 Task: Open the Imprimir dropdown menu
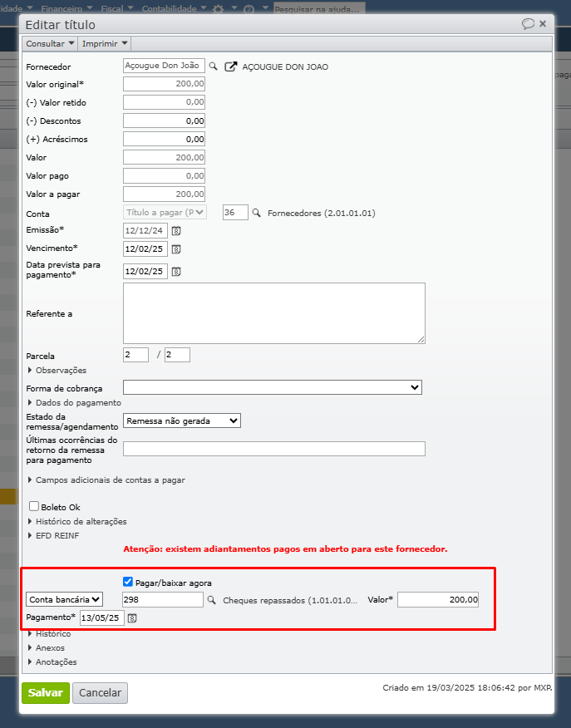pyautogui.click(x=105, y=44)
